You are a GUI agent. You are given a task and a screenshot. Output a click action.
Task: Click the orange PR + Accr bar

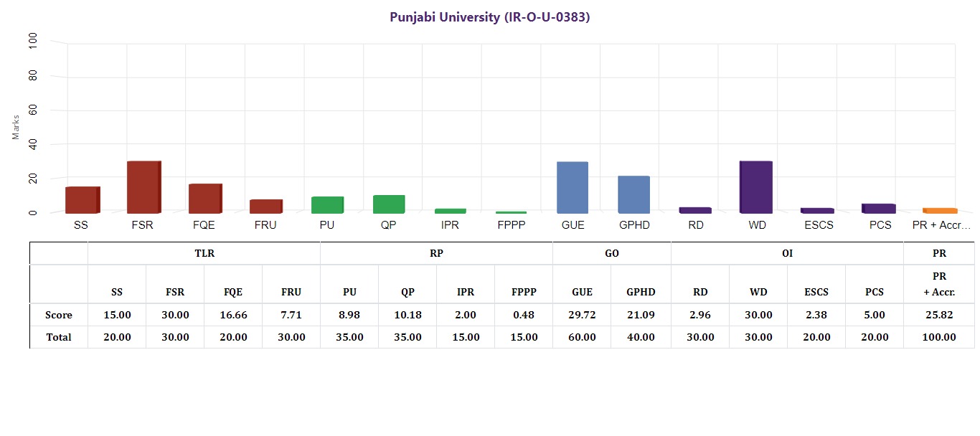click(x=940, y=211)
